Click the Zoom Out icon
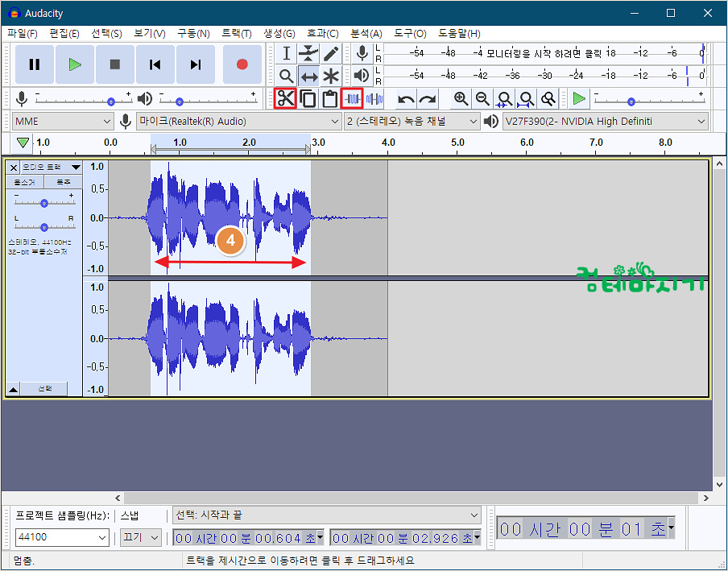The width and height of the screenshot is (728, 571). tap(482, 98)
